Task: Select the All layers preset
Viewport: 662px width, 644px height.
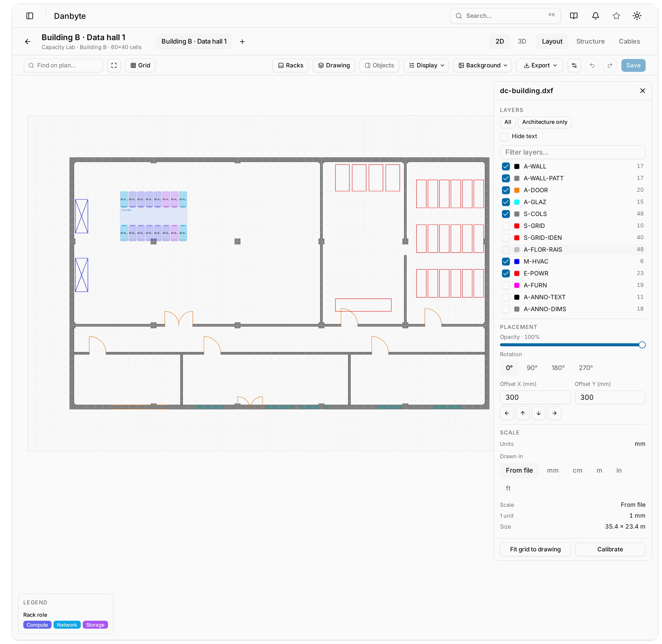Action: (507, 122)
